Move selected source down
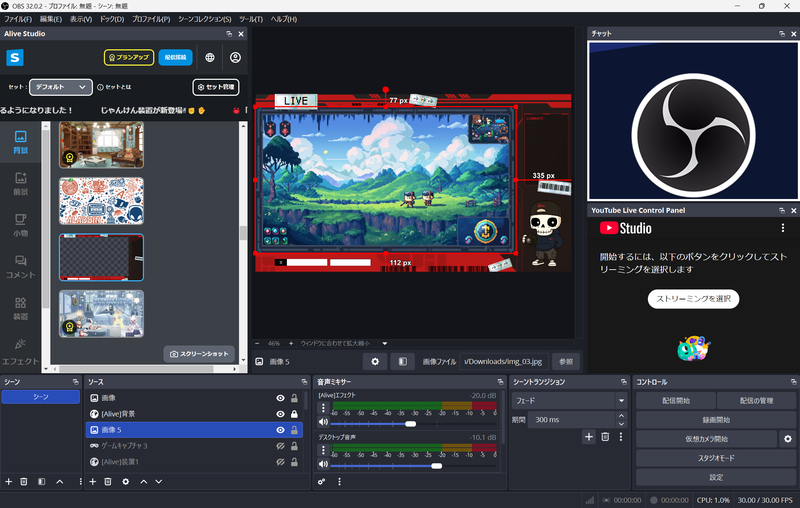The width and height of the screenshot is (800, 508). coord(159,481)
